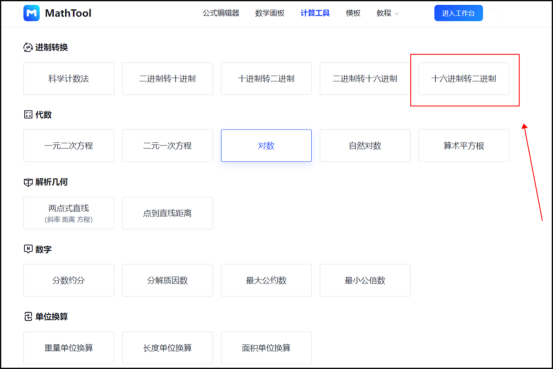Image resolution: width=554 pixels, height=369 pixels.
Task: Open the 二元一次方程 solver
Action: (x=167, y=146)
